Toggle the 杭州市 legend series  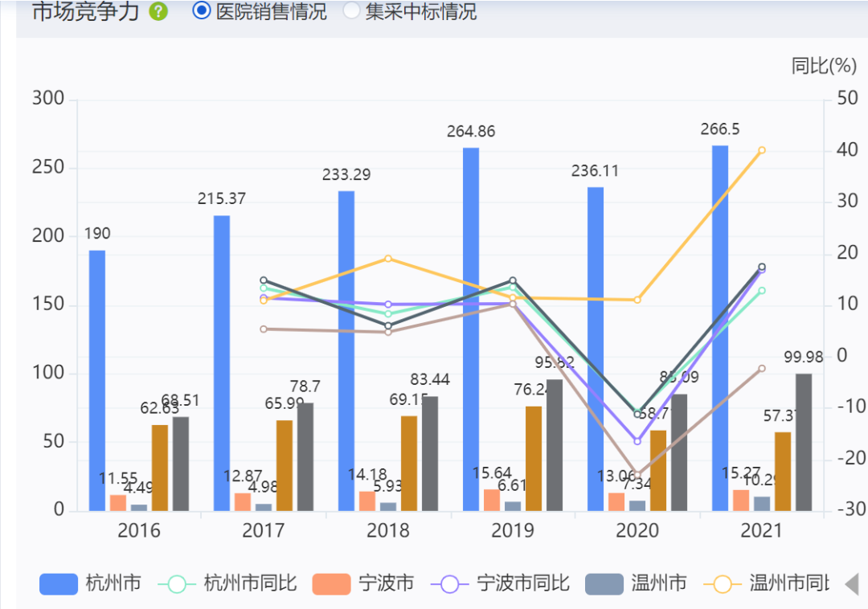click(90, 583)
